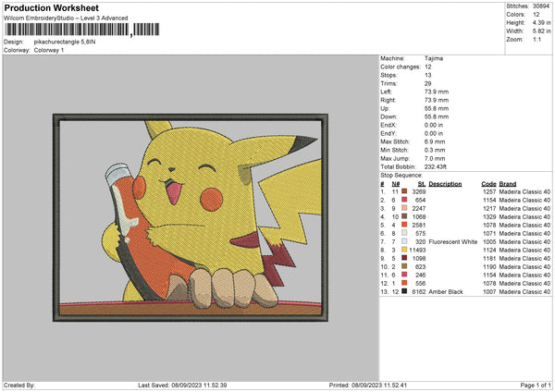Screen dimensions: 555x392
Task: Select the Stops value 13
Action: 428,75
